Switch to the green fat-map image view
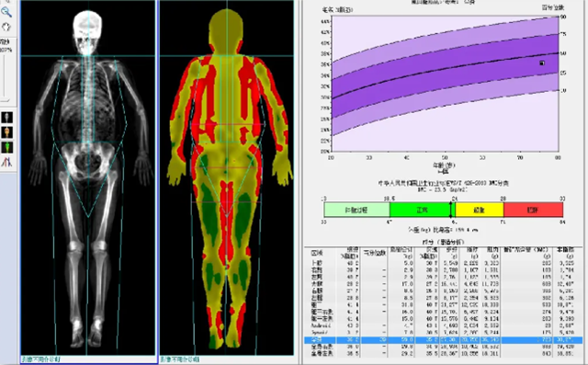Screen dimensions: 588x365 6,147
